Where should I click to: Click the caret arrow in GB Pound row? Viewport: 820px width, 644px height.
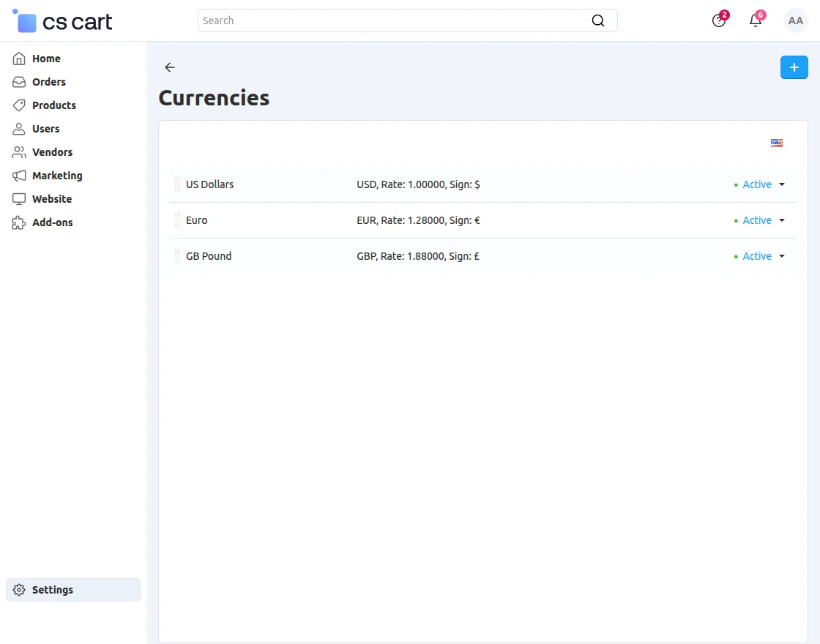(782, 256)
